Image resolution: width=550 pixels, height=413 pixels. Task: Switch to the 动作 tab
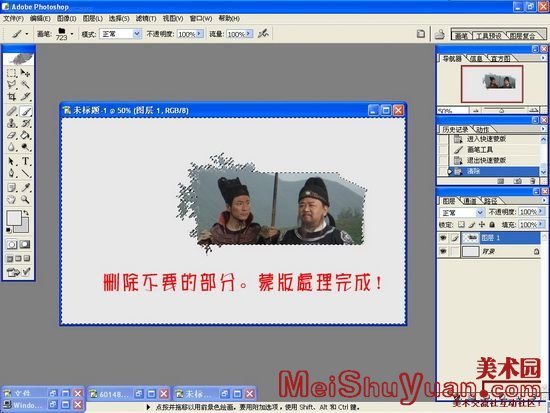pos(483,129)
